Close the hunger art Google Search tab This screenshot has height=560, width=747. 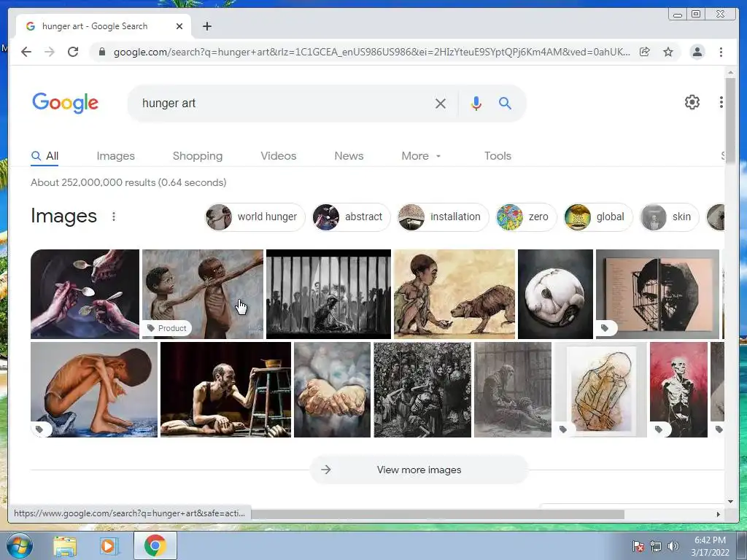point(179,26)
